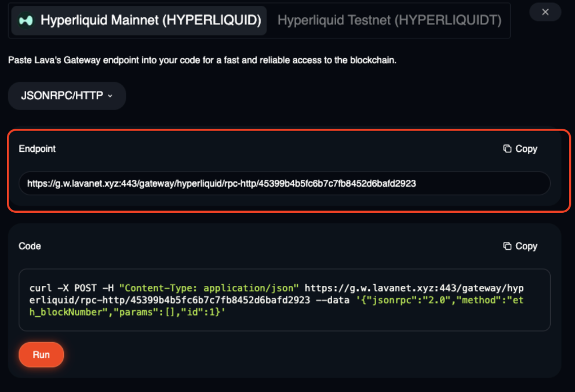Viewport: 575px width, 392px height.
Task: Switch to Hyperliquid Testnet (HYPERLIQUIDT) tab
Action: [x=389, y=21]
